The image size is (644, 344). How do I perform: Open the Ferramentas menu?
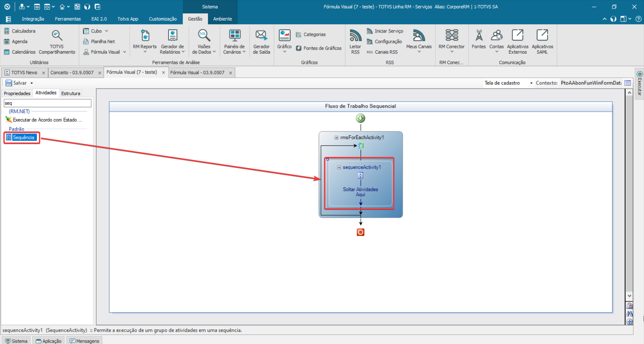coord(68,19)
